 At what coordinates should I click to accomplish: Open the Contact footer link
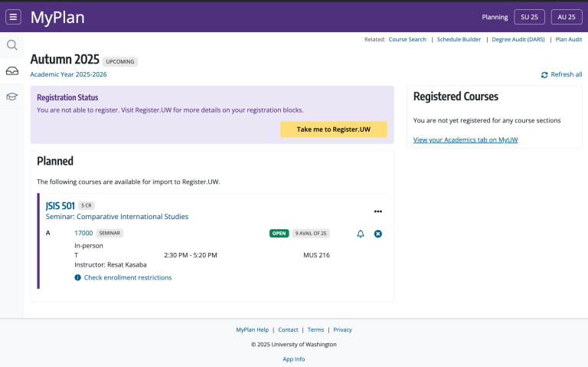(288, 330)
